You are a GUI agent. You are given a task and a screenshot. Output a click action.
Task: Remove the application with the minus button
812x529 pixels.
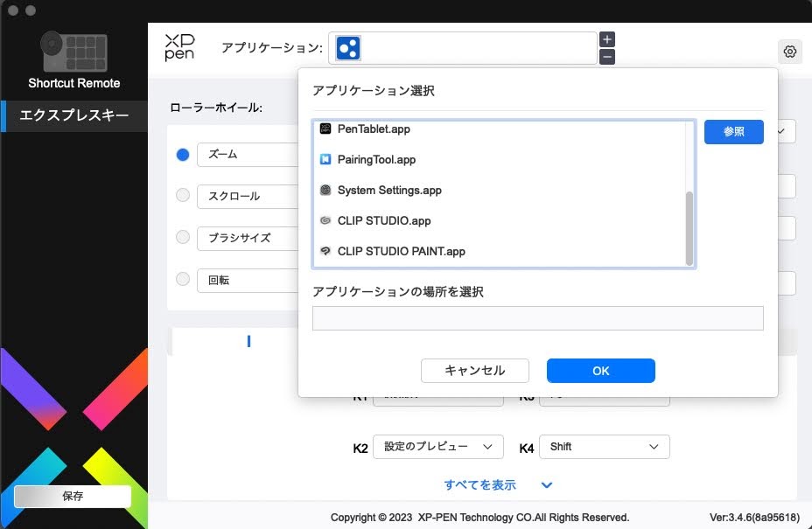click(x=607, y=57)
